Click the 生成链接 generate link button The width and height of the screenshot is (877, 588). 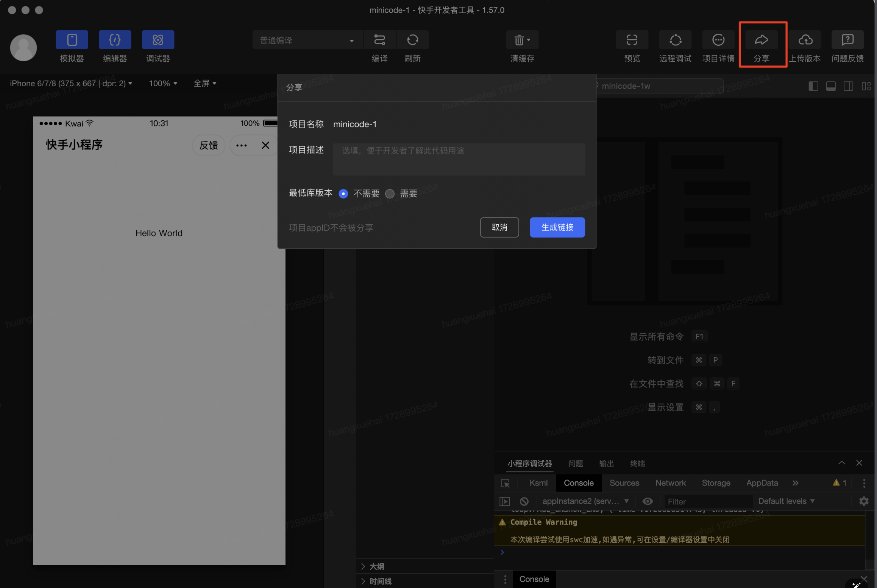tap(557, 227)
